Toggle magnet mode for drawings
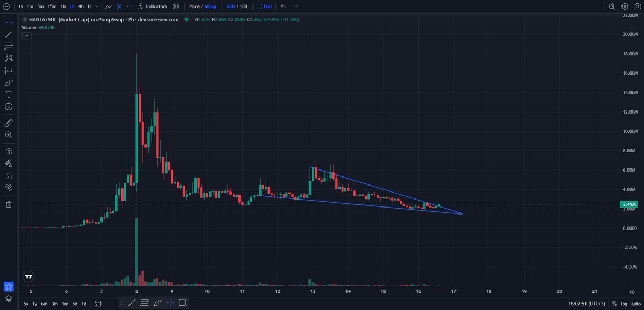The height and width of the screenshot is (310, 644). pos(9,151)
